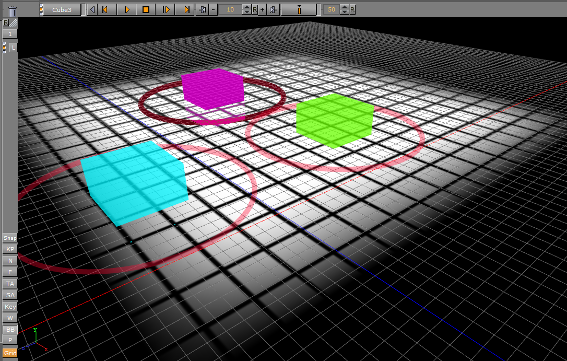Click the next keyframe icon
The height and width of the screenshot is (361, 567).
273,10
